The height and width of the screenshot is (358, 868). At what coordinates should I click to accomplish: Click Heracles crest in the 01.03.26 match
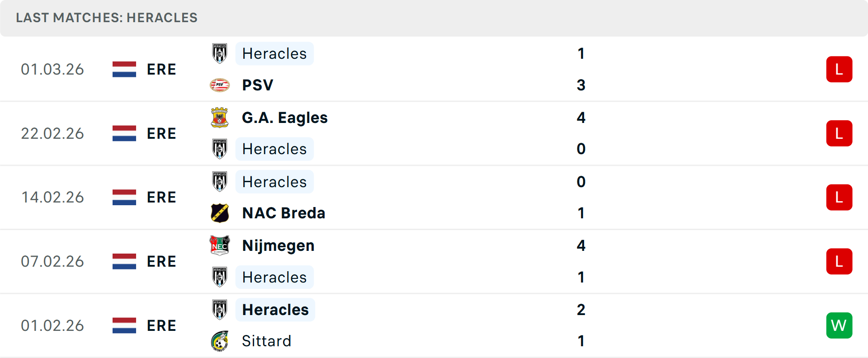220,53
